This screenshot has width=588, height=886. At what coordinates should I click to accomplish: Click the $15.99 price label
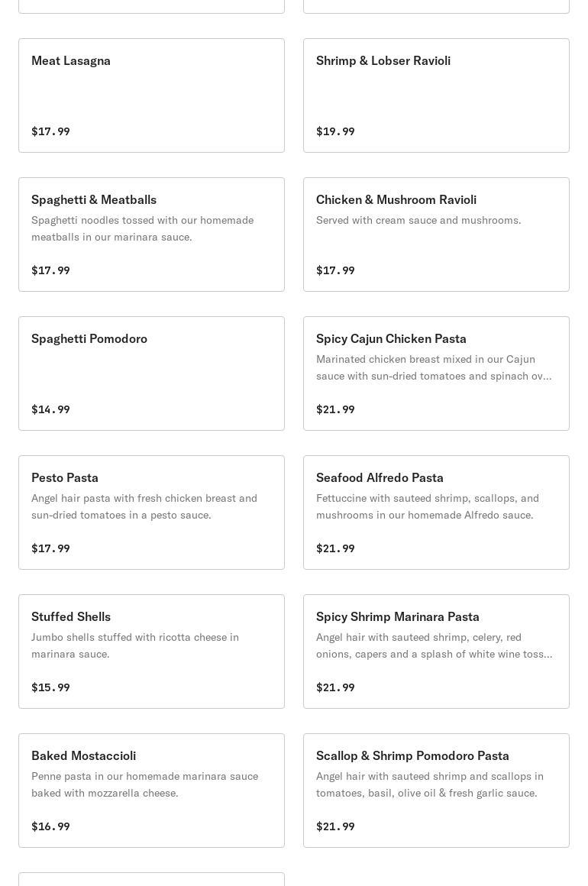(50, 687)
